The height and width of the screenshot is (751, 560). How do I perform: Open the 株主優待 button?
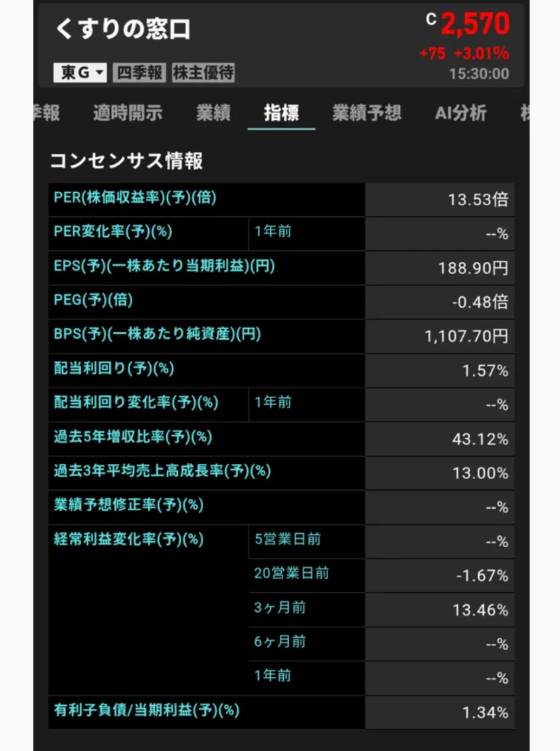click(x=203, y=72)
